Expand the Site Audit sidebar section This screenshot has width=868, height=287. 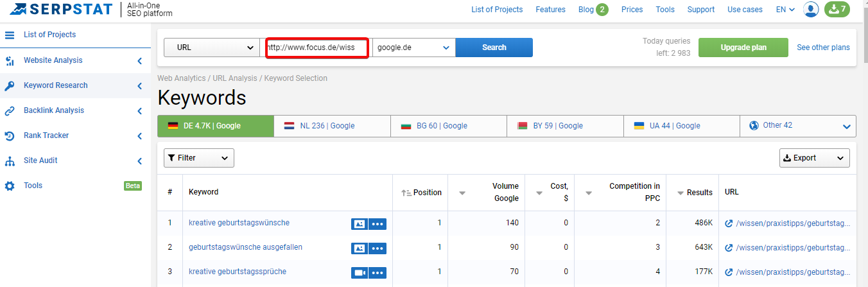pos(139,161)
